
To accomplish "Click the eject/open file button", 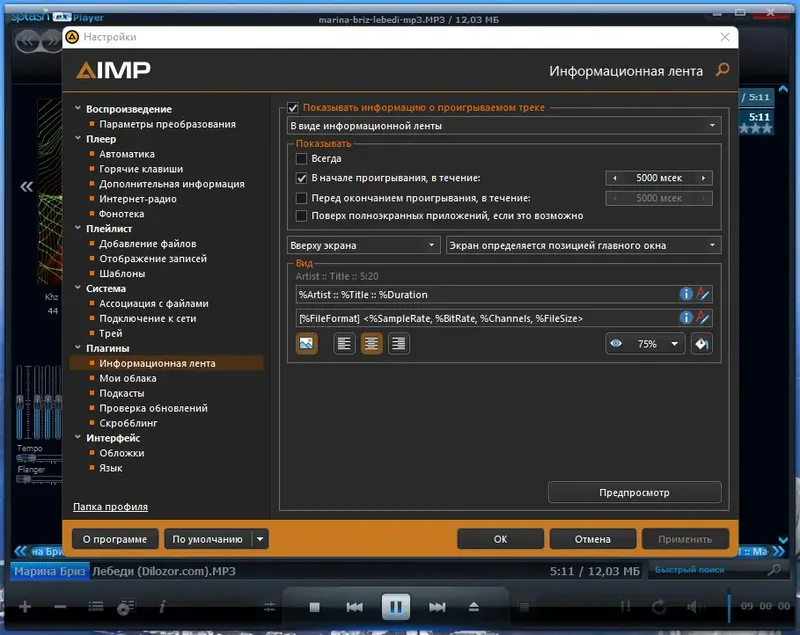I will 474,606.
